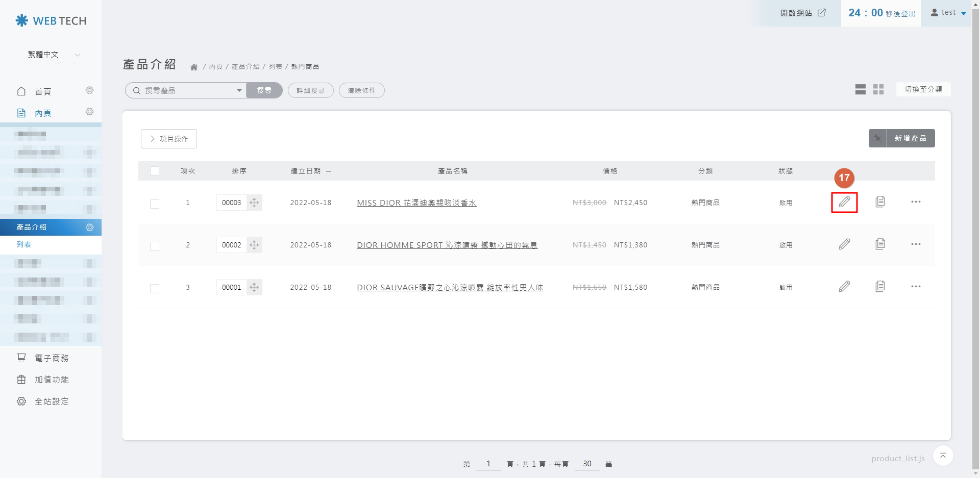This screenshot has width=980, height=478.
Task: Check the checkbox for DIOR SAUVAGE row
Action: pos(155,289)
